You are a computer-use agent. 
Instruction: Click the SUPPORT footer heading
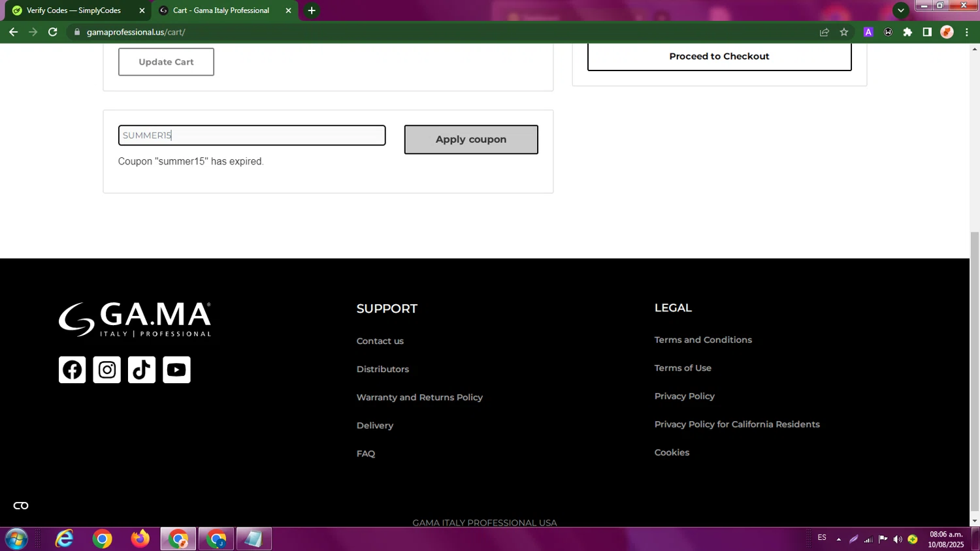387,308
